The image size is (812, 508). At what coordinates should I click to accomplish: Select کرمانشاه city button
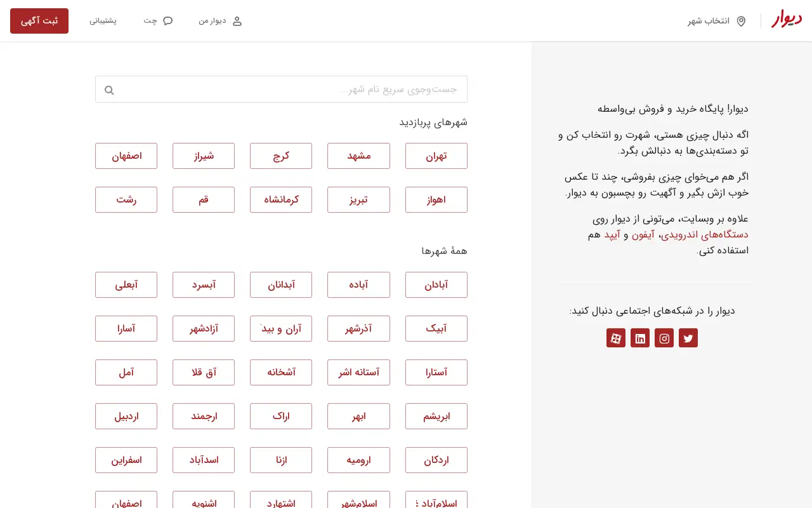click(281, 199)
